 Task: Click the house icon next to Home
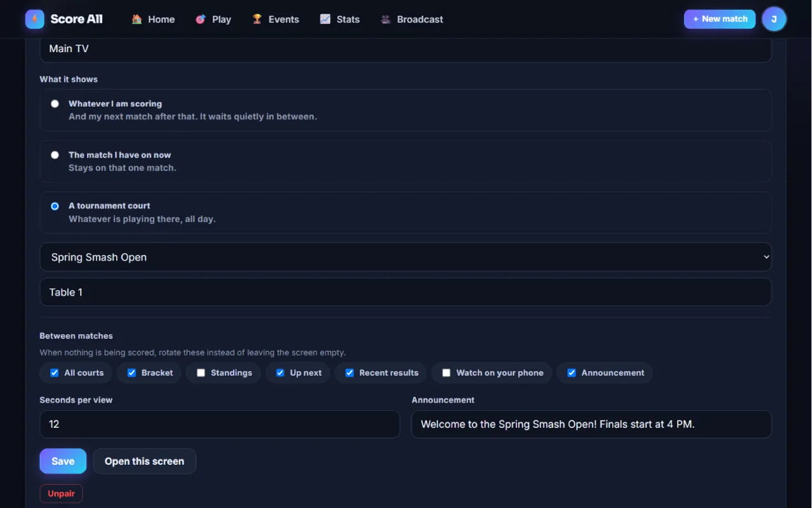136,19
